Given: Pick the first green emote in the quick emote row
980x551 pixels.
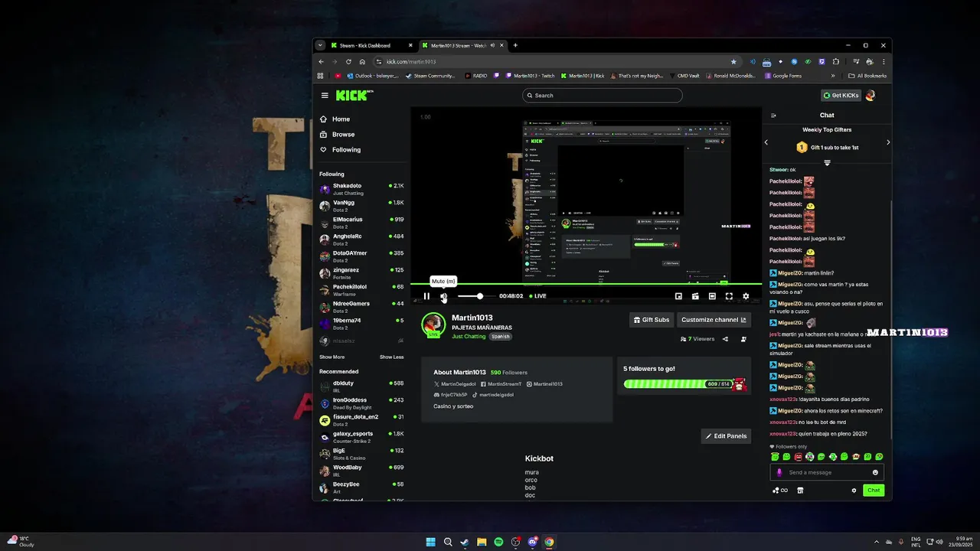Looking at the screenshot, I should click(775, 457).
